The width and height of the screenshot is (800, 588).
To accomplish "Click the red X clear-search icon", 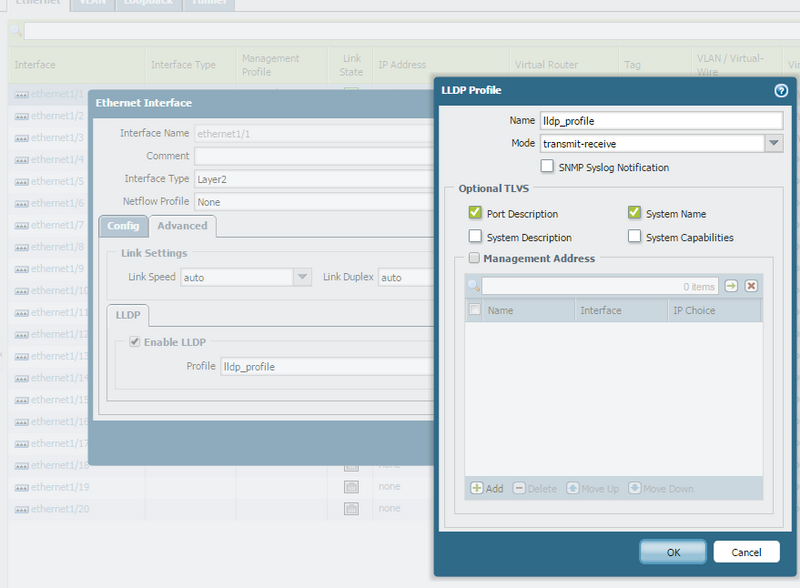I will pyautogui.click(x=751, y=286).
